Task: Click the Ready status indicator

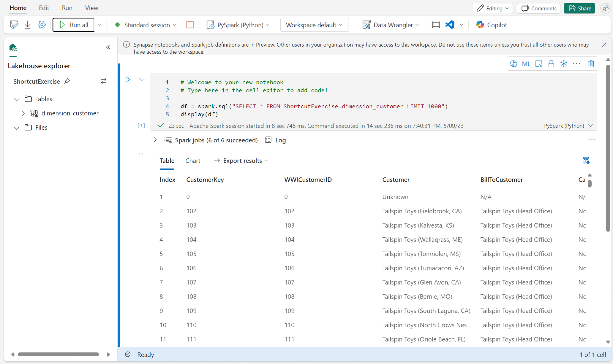Action: click(x=140, y=355)
